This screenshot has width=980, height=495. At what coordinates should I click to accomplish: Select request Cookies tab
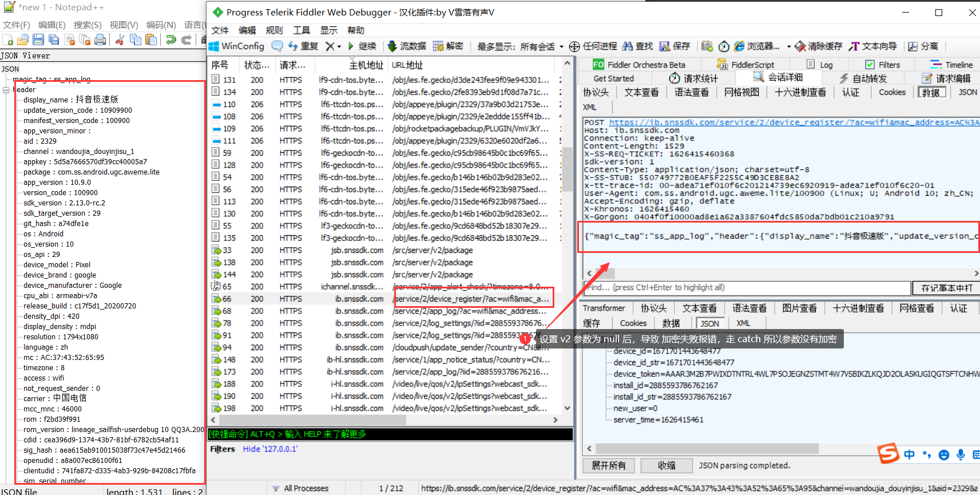click(892, 92)
